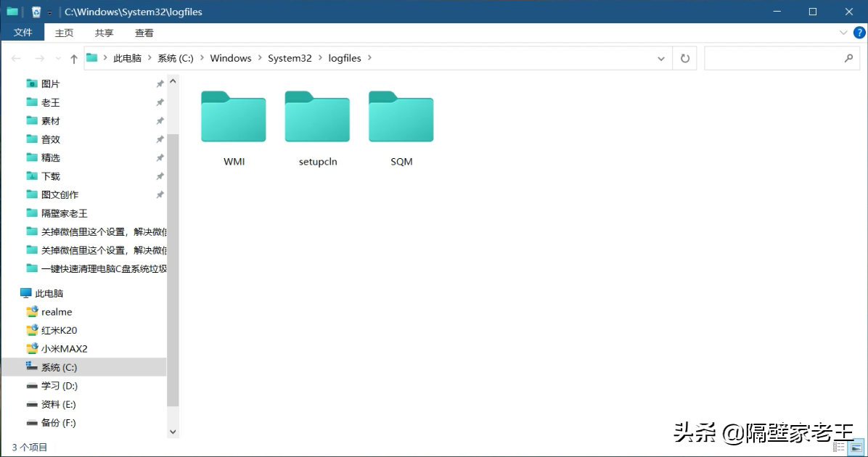Viewport: 868px width, 457px height.
Task: Click pin icon next to 图片
Action: tap(160, 84)
